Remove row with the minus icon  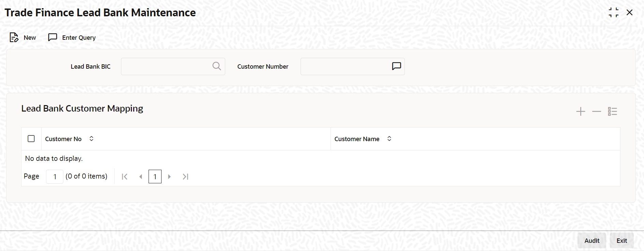point(596,112)
